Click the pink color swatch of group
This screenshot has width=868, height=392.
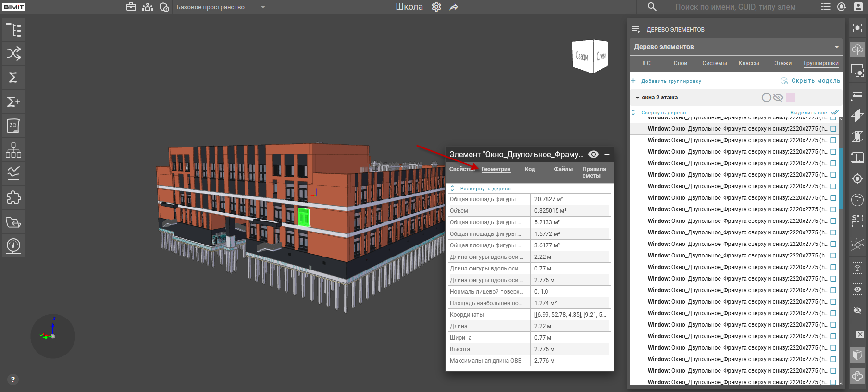[x=791, y=98]
